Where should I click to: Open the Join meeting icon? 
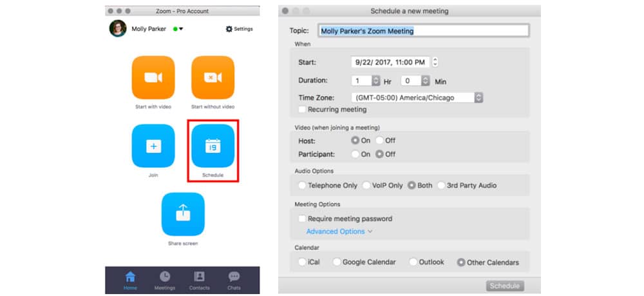tap(153, 146)
